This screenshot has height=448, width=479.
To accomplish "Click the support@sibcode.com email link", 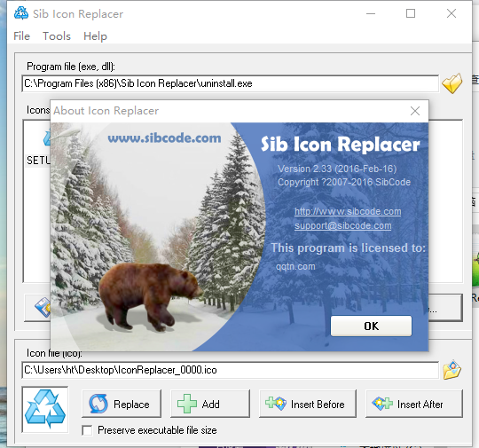I will [342, 226].
